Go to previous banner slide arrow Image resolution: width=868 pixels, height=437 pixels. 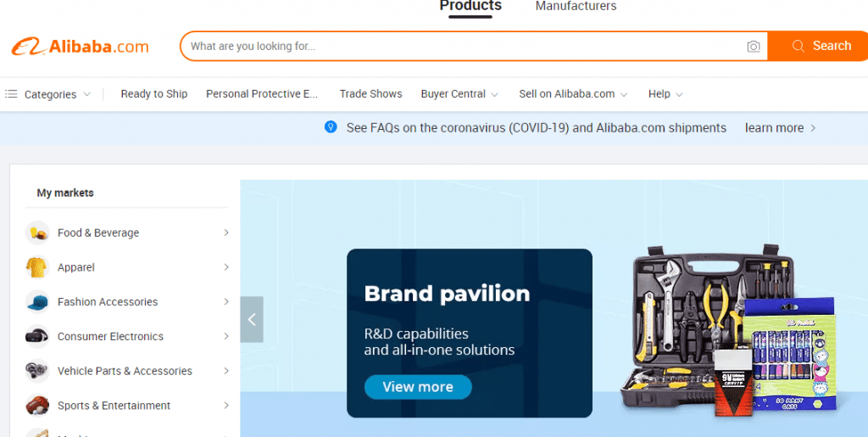pyautogui.click(x=252, y=319)
